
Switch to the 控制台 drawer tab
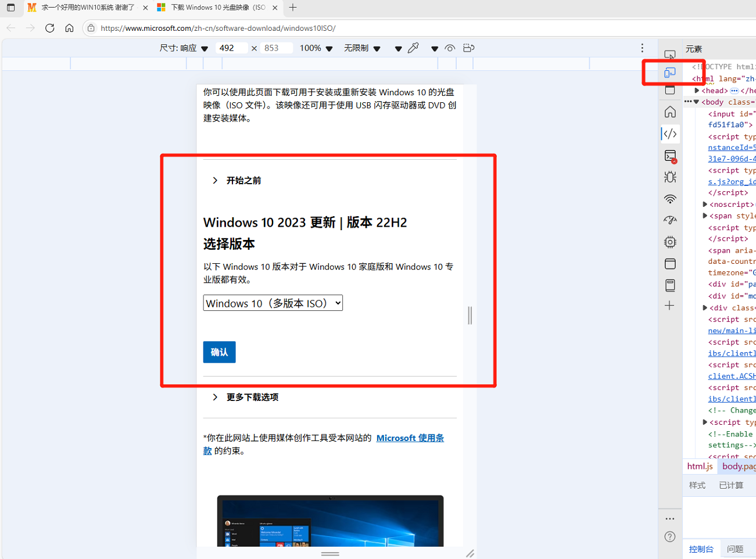point(701,549)
